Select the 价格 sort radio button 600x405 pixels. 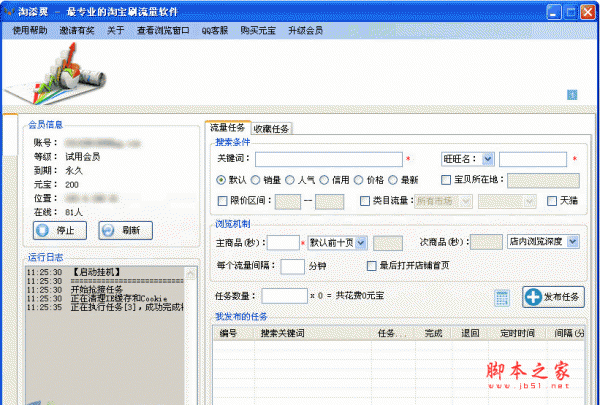click(359, 180)
